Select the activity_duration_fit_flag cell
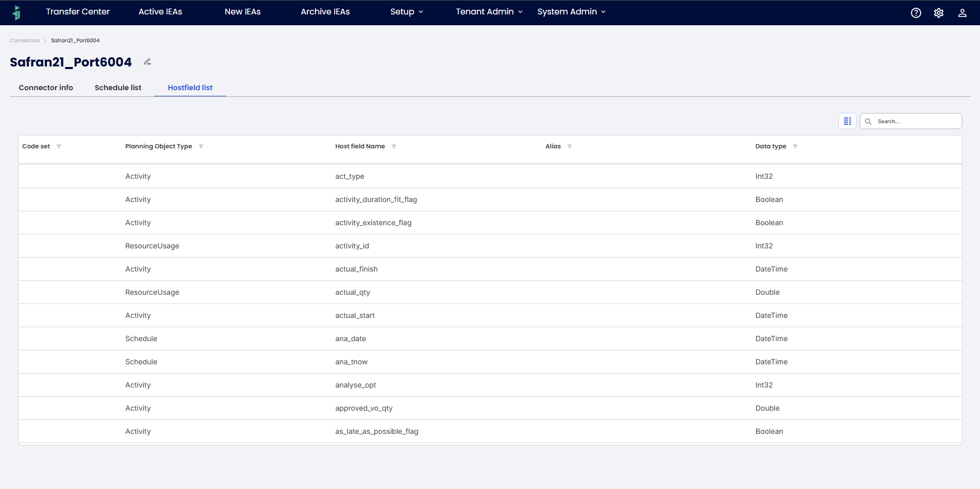The width and height of the screenshot is (980, 489). coord(376,199)
